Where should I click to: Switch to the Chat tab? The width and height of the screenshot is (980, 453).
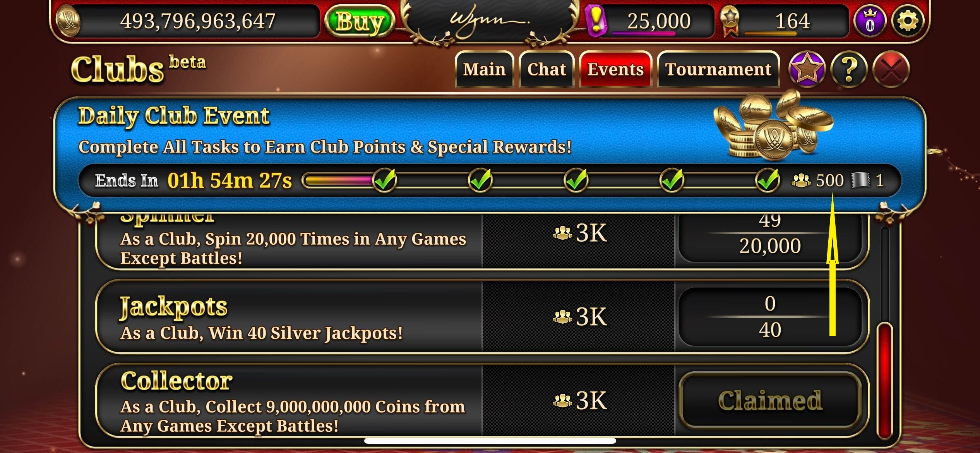click(547, 69)
